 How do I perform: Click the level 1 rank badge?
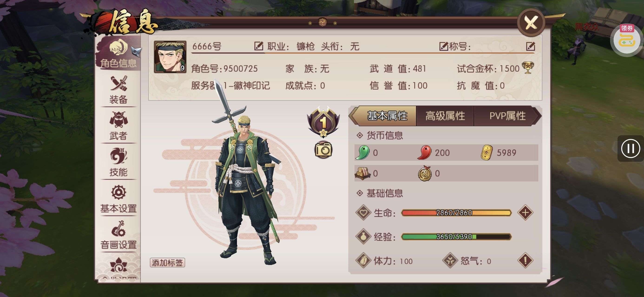point(323,122)
